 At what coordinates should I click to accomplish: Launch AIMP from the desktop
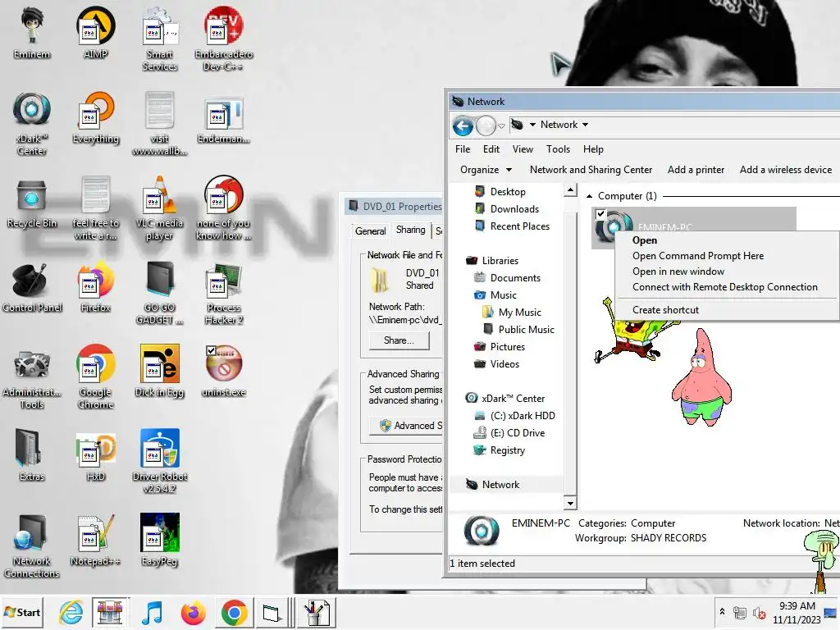95,32
